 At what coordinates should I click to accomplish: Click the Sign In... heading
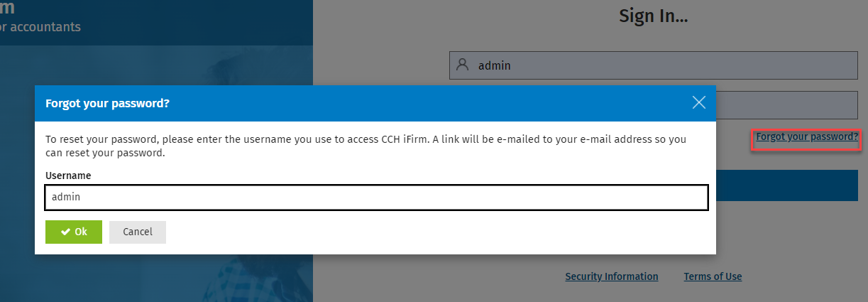click(x=653, y=16)
